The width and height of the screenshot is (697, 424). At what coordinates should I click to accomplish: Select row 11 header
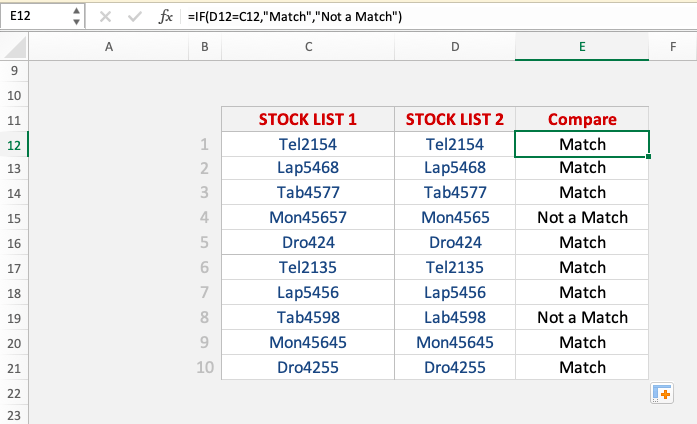(14, 120)
